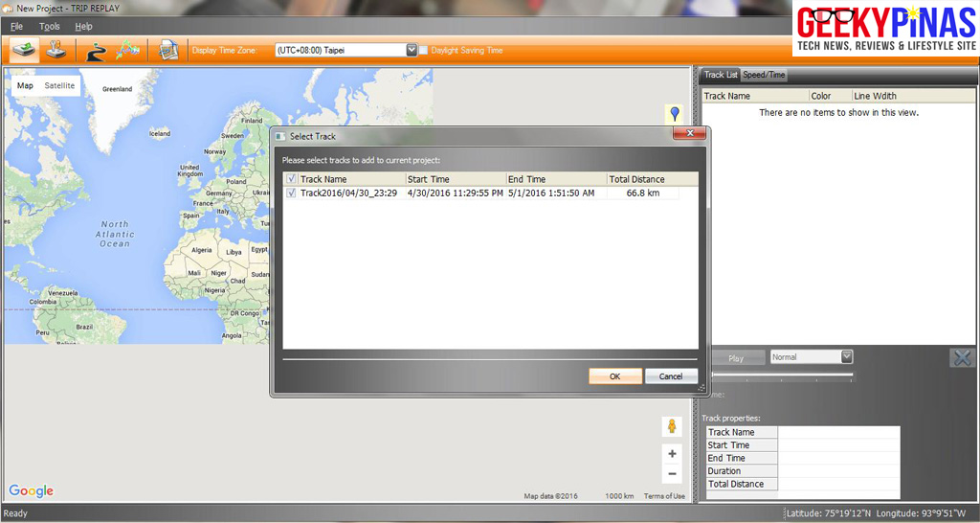Image resolution: width=980 pixels, height=523 pixels.
Task: Open the Help menu
Action: 84,26
